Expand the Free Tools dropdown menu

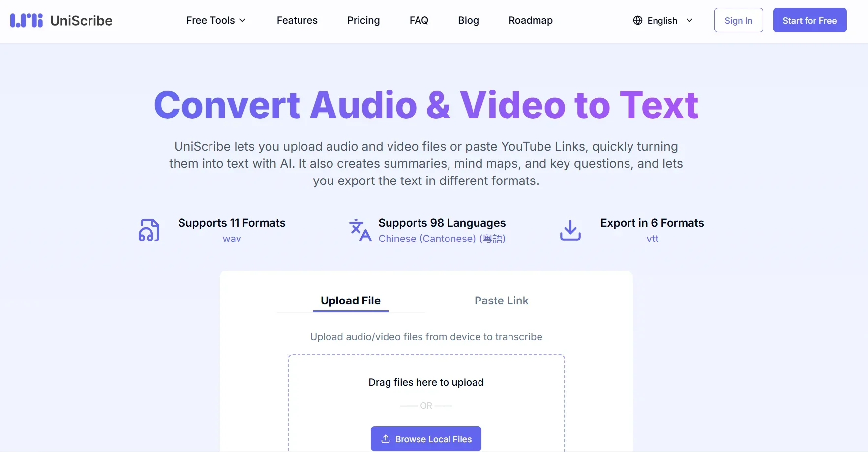(216, 20)
